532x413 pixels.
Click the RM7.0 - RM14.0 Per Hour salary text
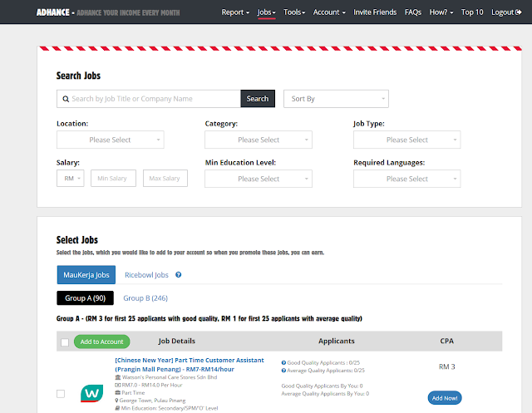click(x=152, y=385)
